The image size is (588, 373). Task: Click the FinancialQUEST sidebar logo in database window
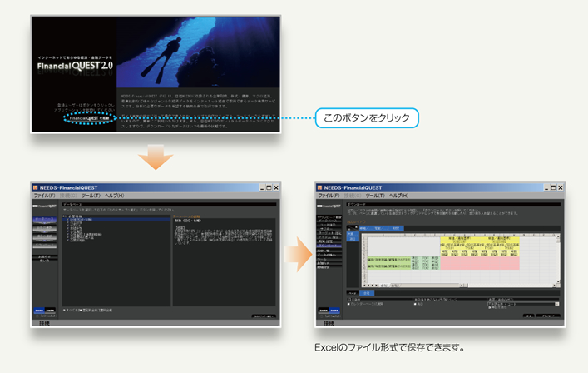44,206
